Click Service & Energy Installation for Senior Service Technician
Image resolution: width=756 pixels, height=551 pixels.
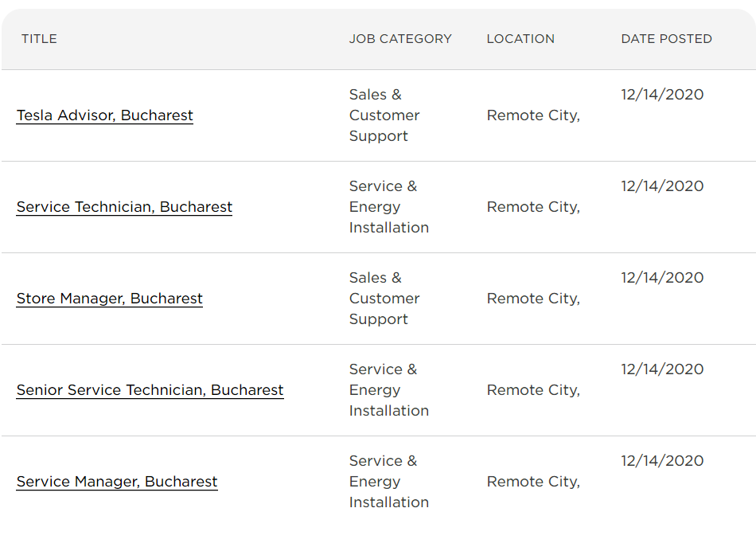click(x=388, y=390)
